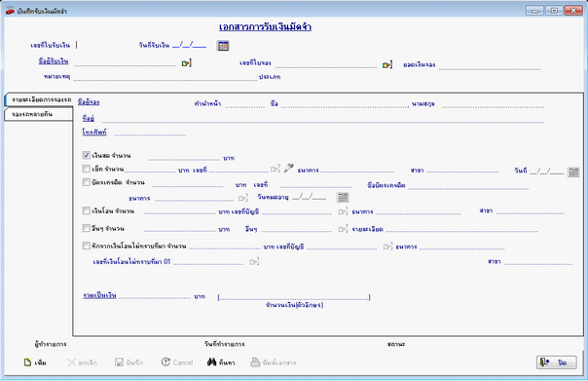The width and height of the screenshot is (588, 381).
Task: Click the เอกสารการรับเงินมัดจำ heading
Action: pyautogui.click(x=265, y=26)
